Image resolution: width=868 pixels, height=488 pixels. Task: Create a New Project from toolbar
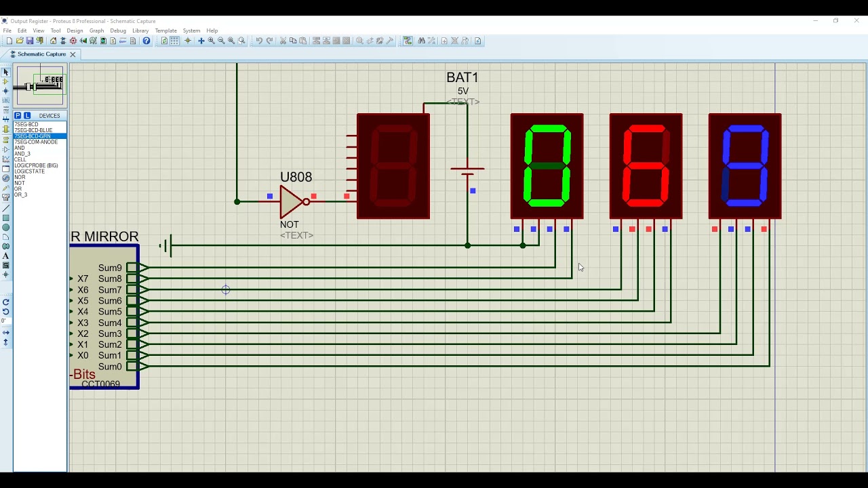tap(9, 41)
